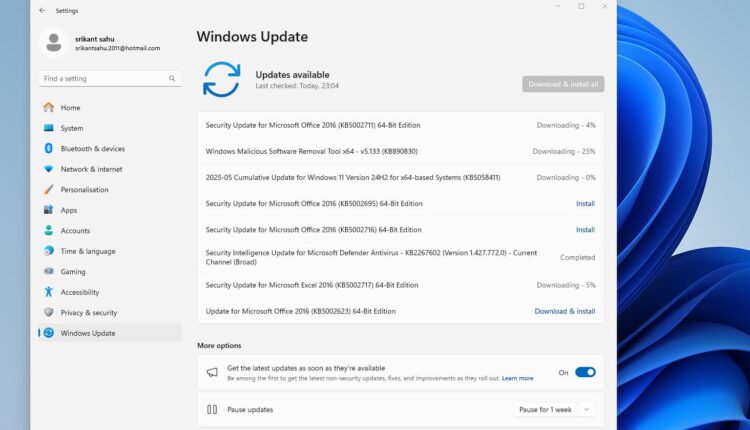Click the Completed status text
The width and height of the screenshot is (750, 430).
click(577, 257)
